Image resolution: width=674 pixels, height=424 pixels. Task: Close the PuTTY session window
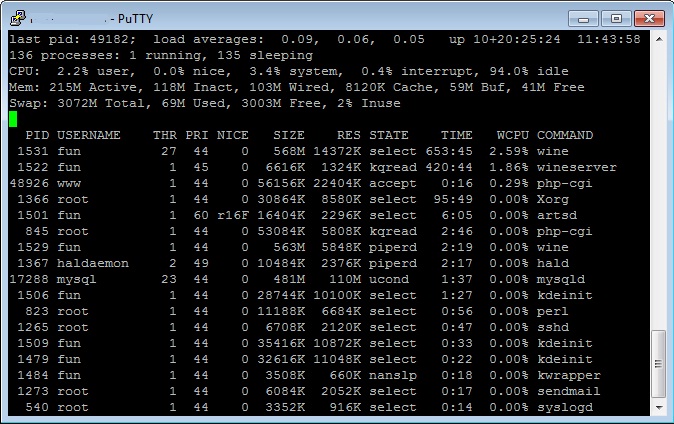[x=646, y=17]
